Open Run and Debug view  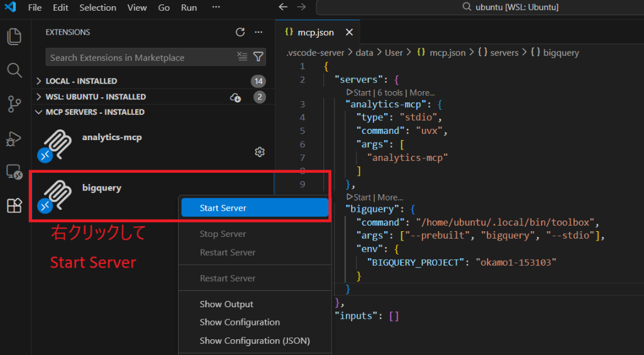pyautogui.click(x=14, y=139)
